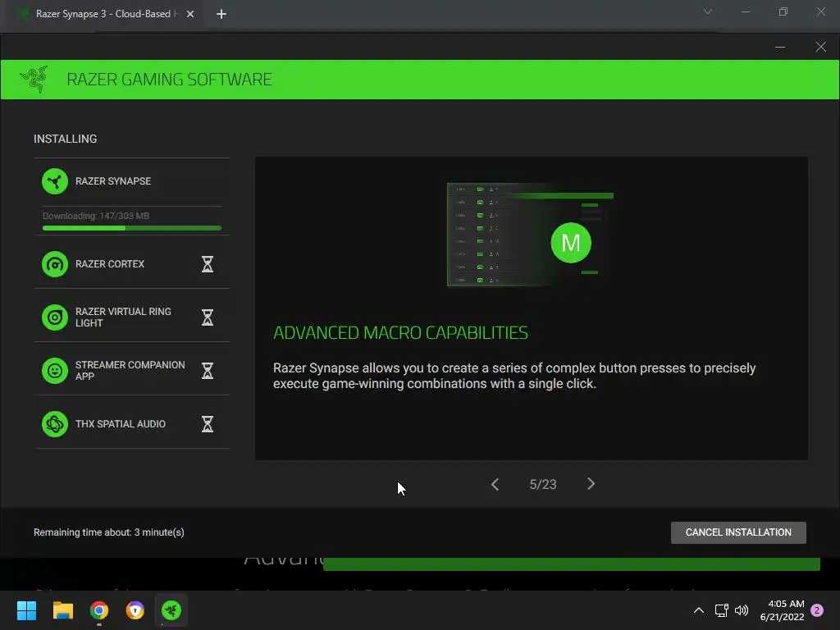Image resolution: width=840 pixels, height=630 pixels.
Task: Close the Razer Synapse 3 browser tab
Action: [190, 14]
